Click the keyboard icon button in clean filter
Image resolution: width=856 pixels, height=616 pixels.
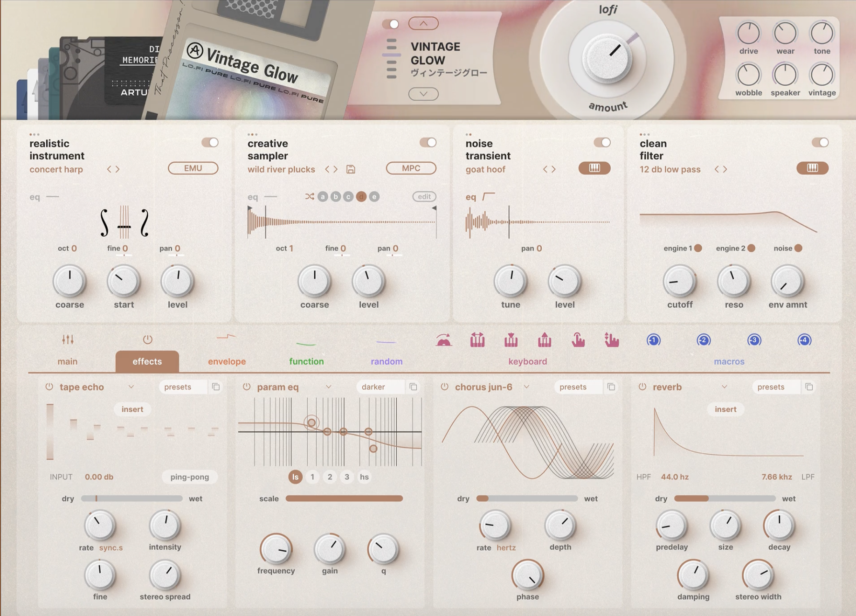pos(812,168)
